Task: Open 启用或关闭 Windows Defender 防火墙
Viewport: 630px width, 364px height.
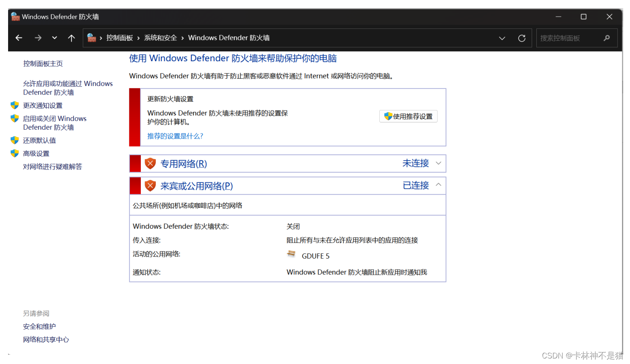Action: coord(54,123)
